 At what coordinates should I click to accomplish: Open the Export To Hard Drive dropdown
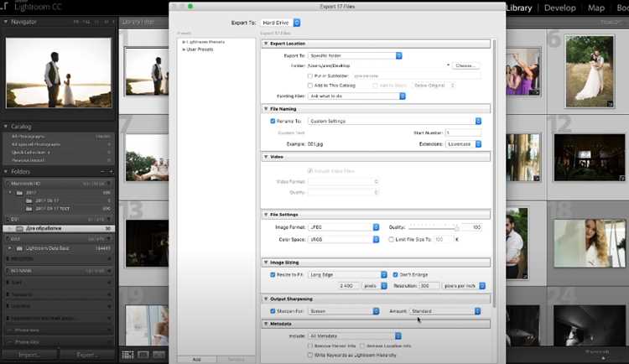[280, 23]
